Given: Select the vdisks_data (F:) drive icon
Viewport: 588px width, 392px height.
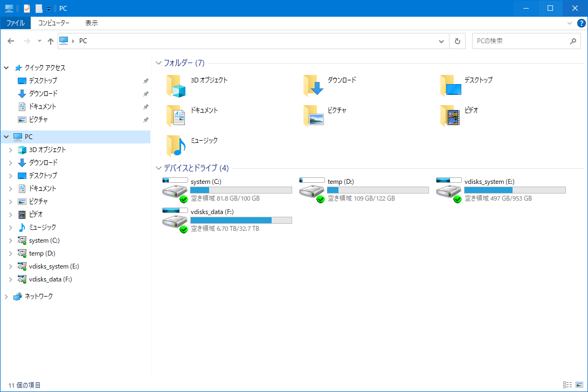Looking at the screenshot, I should pos(175,220).
